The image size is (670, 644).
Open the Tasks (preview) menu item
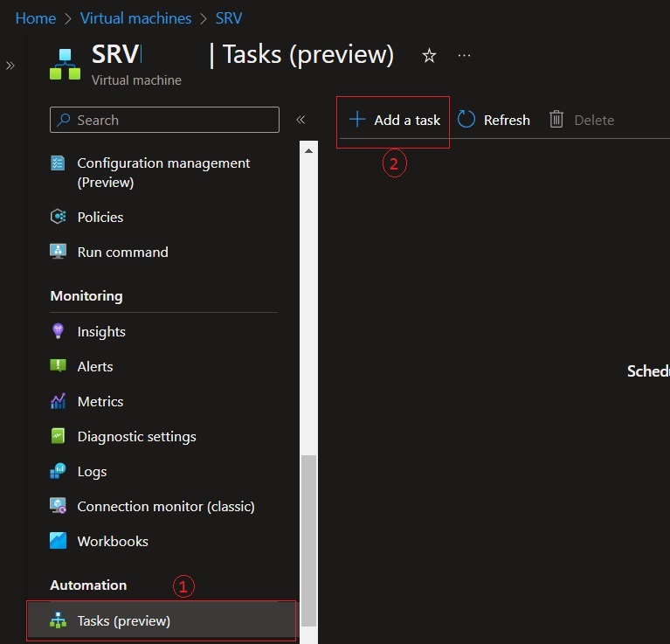[x=123, y=621]
